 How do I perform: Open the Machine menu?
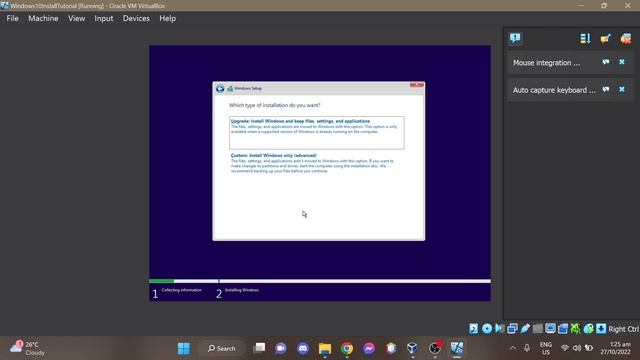[43, 18]
